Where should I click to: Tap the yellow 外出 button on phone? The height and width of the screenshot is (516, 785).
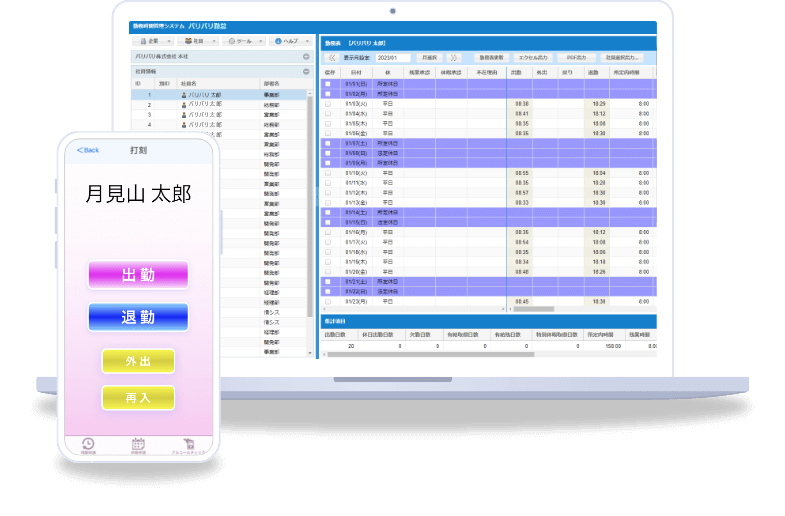138,361
